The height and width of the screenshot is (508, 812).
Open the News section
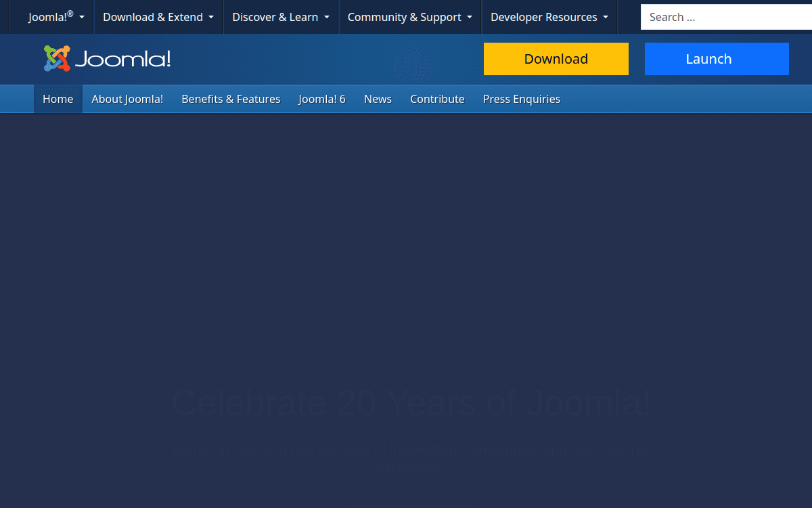click(x=378, y=98)
